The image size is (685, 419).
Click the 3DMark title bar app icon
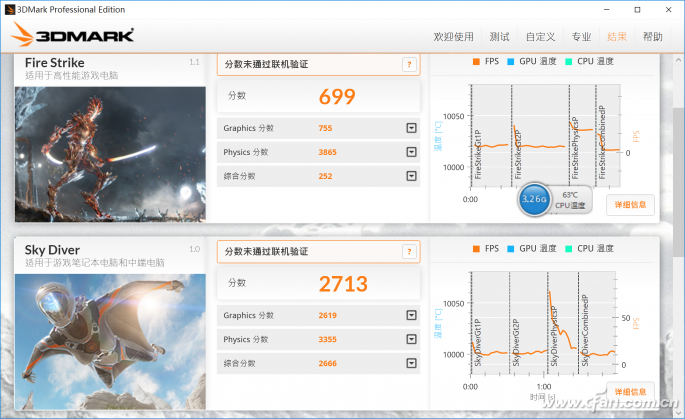coord(9,9)
